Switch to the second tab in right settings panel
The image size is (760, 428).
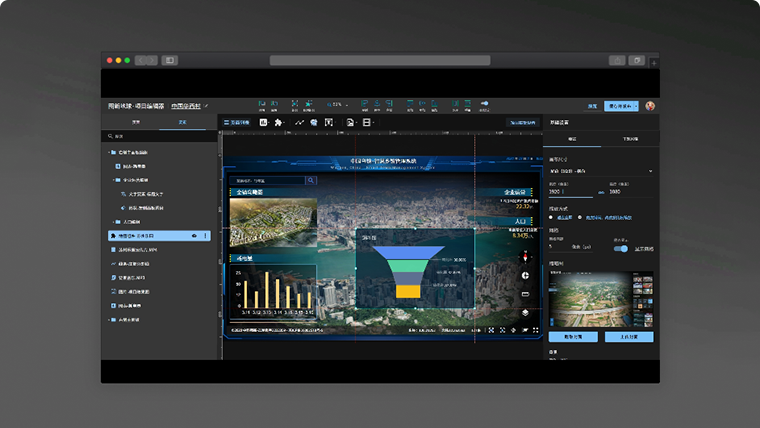pyautogui.click(x=630, y=139)
